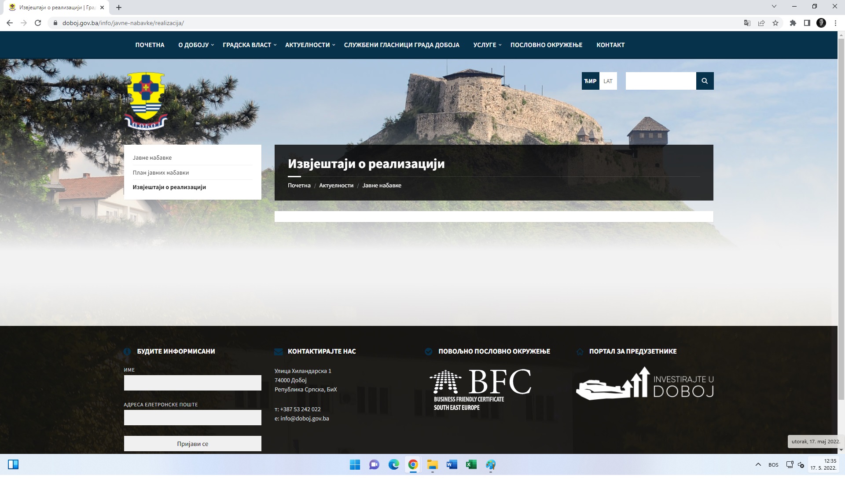Open the extensions puzzle icon
Viewport: 845px width, 504px height.
click(x=793, y=23)
